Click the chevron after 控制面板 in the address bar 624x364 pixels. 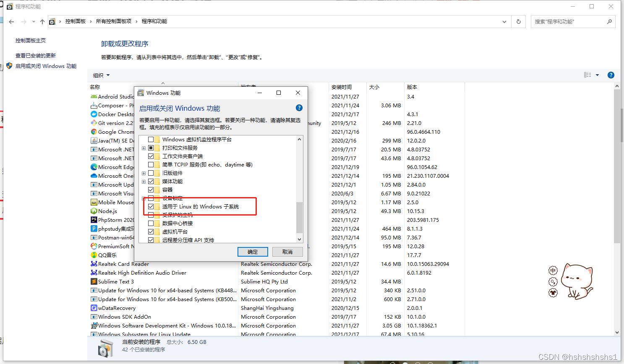click(x=91, y=21)
